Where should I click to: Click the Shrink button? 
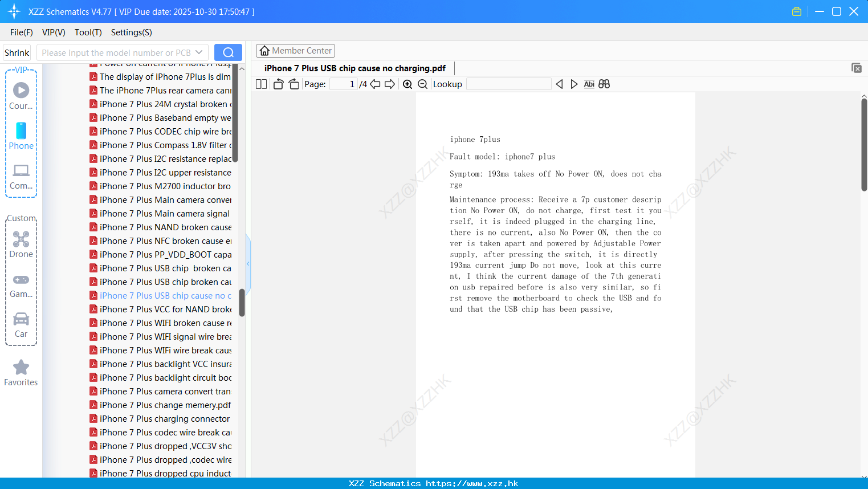(x=17, y=52)
